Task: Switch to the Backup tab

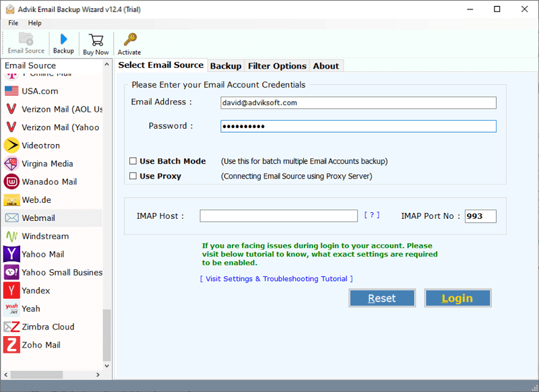Action: point(226,66)
